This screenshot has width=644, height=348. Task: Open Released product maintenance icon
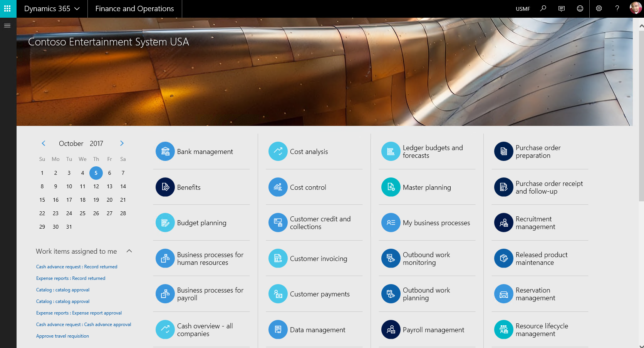pos(504,258)
